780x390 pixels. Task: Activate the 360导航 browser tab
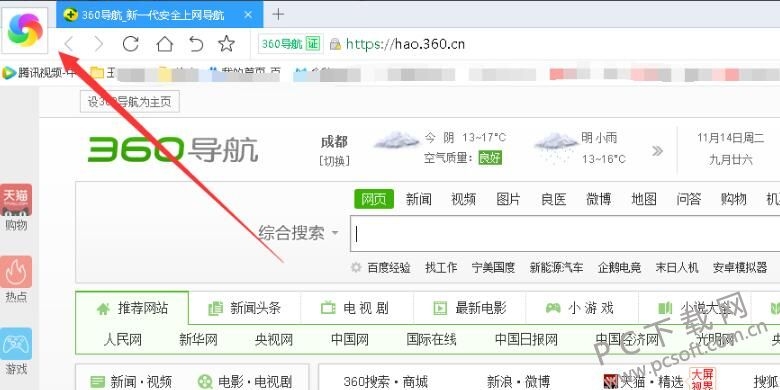pos(160,14)
